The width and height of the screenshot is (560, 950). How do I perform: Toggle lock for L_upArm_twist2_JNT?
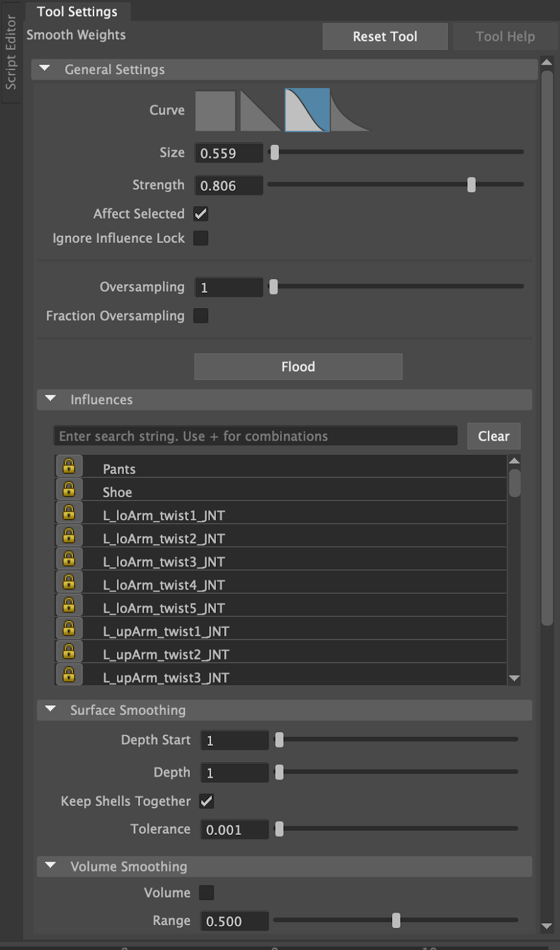(x=69, y=652)
